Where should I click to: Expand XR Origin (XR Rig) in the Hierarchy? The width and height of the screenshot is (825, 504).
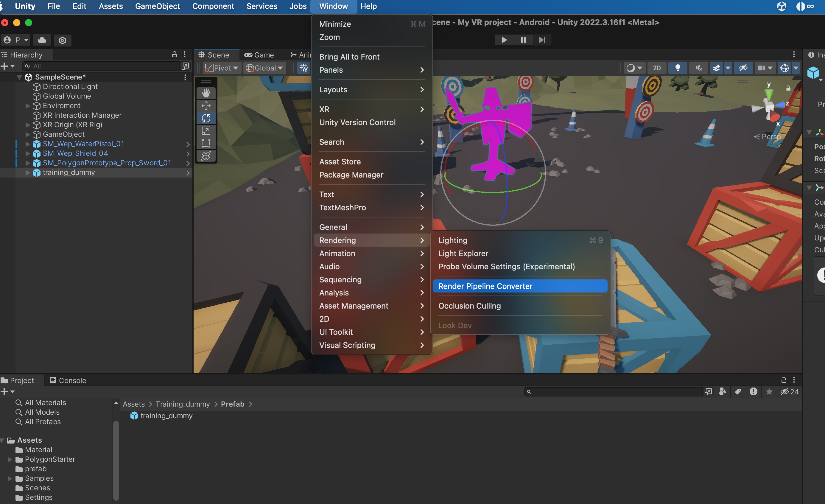28,125
